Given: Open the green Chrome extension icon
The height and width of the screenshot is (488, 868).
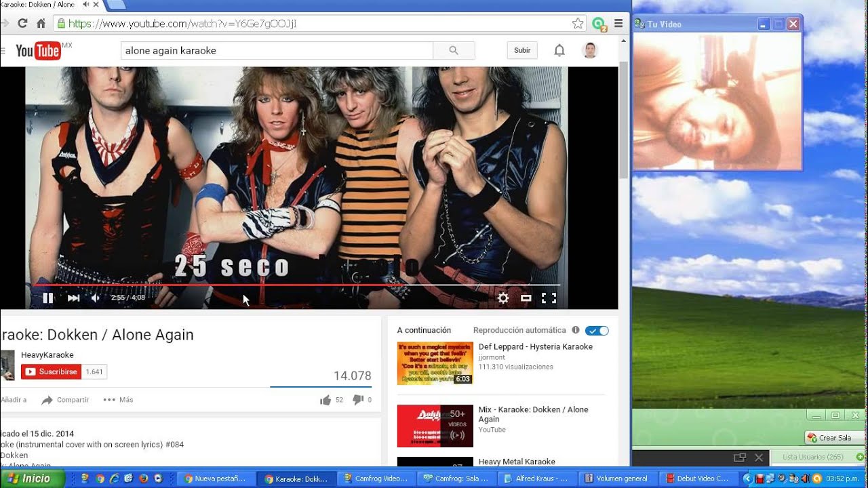Looking at the screenshot, I should pos(598,24).
